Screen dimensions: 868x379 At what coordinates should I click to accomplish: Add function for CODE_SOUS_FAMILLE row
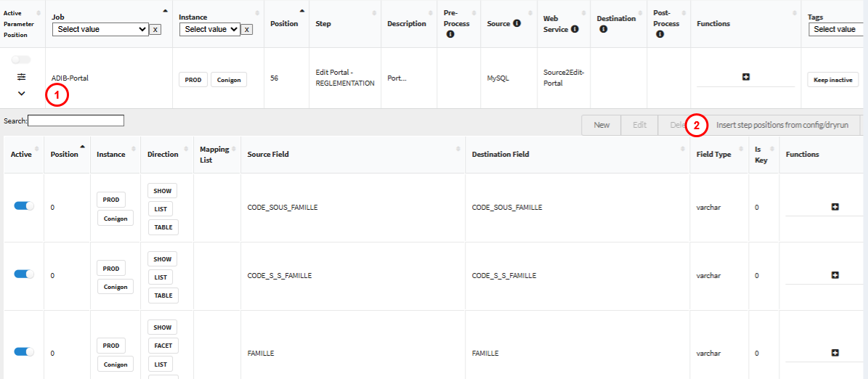pyautogui.click(x=835, y=207)
